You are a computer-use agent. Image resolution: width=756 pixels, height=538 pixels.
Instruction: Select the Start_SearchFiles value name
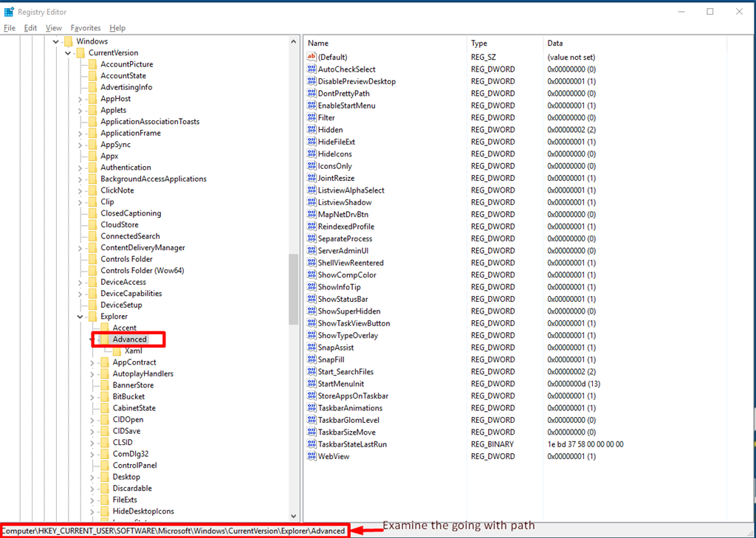click(x=346, y=372)
